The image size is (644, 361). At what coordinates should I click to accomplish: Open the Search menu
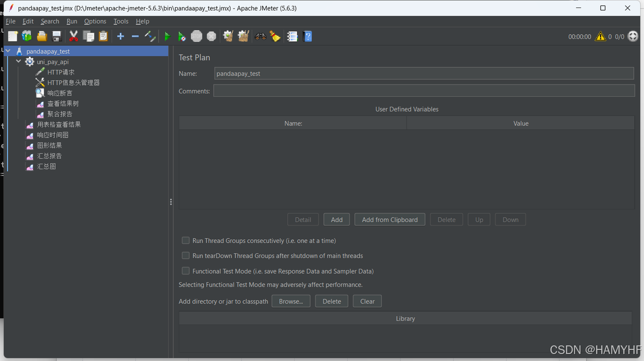[50, 21]
